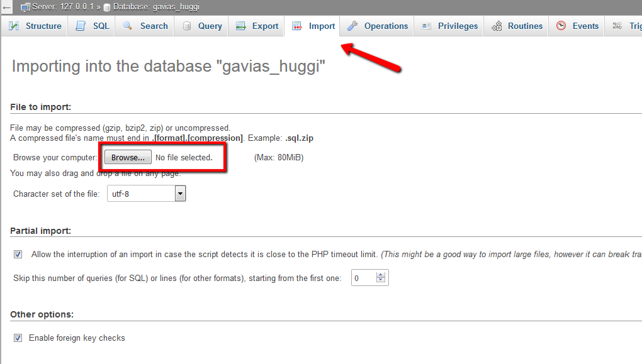The width and height of the screenshot is (642, 364).
Task: Click the Query tab icon
Action: click(187, 26)
